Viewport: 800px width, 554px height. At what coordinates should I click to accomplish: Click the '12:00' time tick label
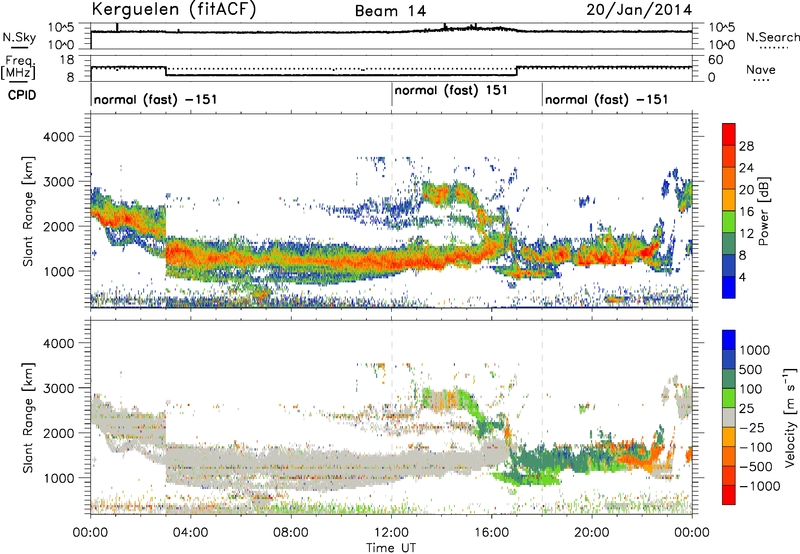tap(391, 533)
